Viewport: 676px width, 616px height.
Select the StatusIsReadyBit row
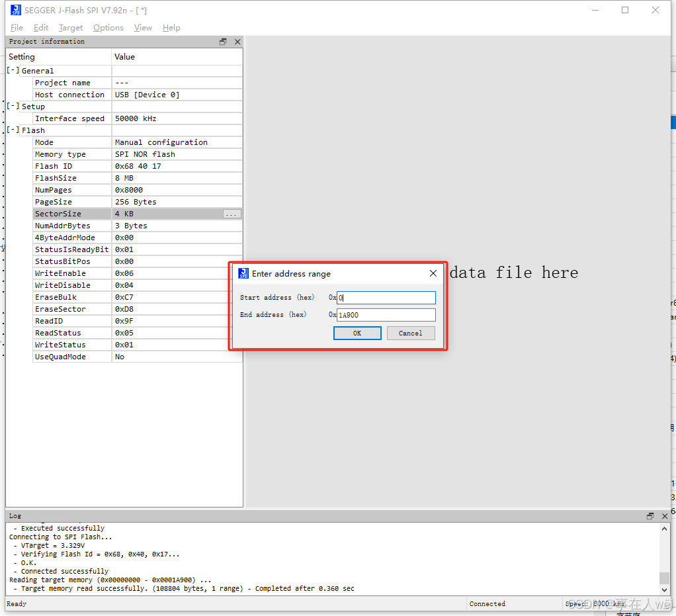point(138,249)
